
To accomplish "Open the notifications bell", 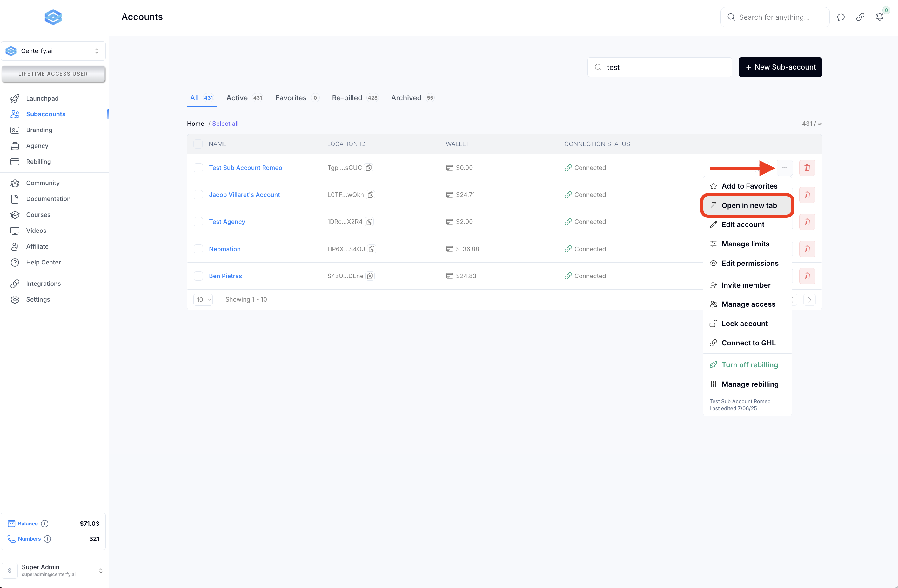I will click(x=879, y=17).
